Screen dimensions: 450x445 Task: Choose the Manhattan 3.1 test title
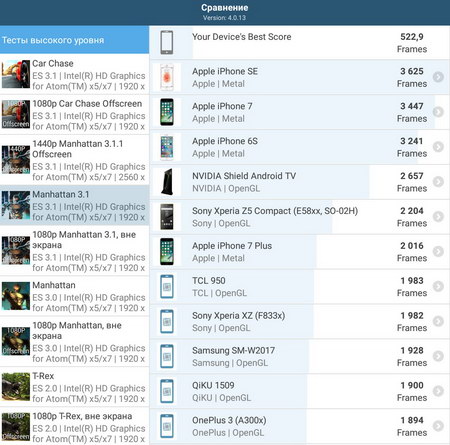coord(61,194)
